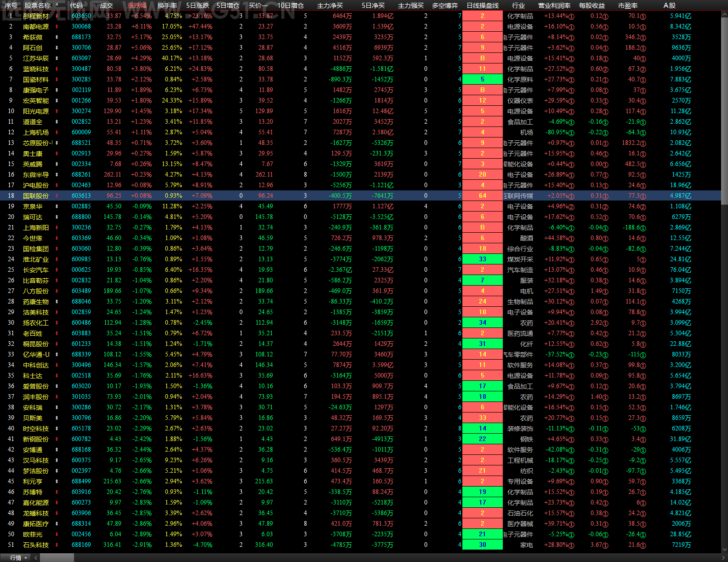
Task: Click the marker icon beside 润丰股份
Action: point(57,397)
